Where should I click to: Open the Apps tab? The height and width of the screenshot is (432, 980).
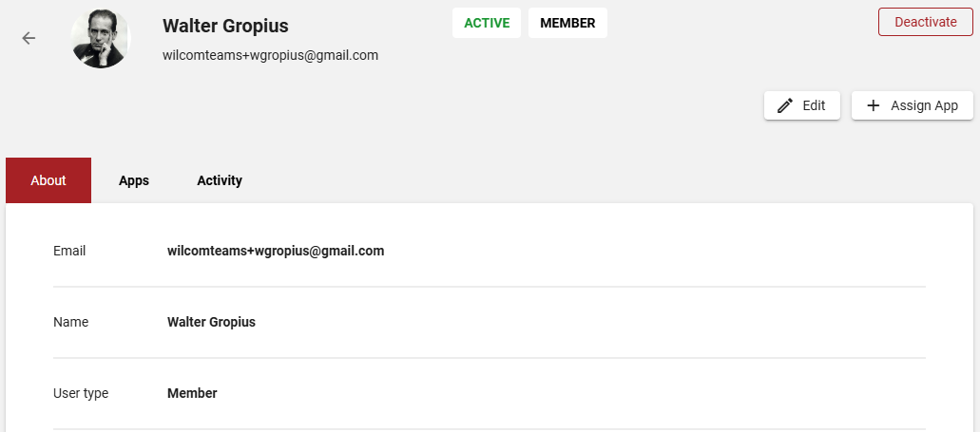(134, 180)
